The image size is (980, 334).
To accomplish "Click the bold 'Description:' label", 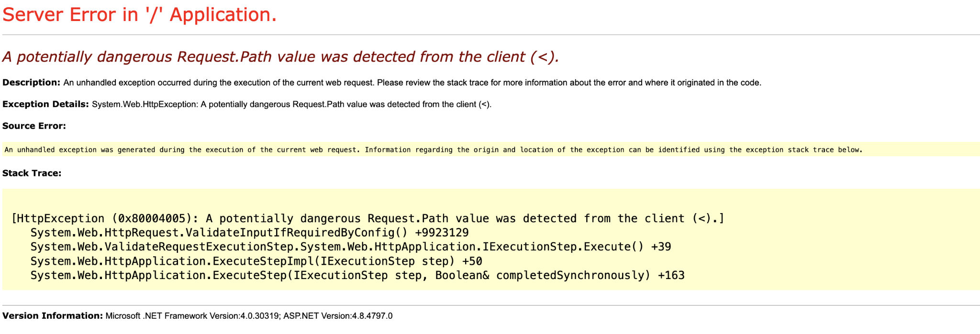I will click(x=31, y=83).
